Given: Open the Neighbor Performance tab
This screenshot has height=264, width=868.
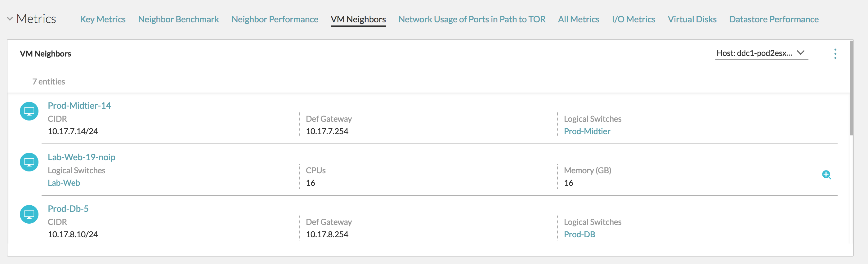Looking at the screenshot, I should 275,19.
